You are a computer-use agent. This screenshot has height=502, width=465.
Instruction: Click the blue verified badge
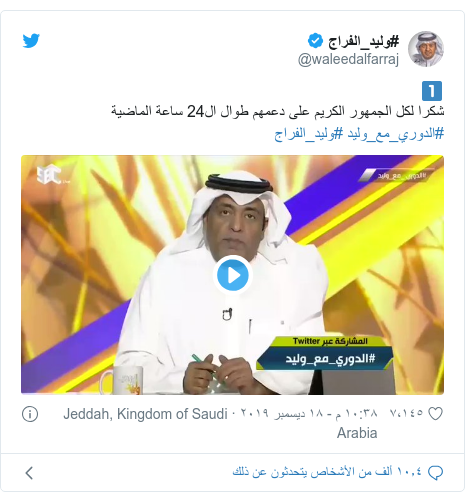pyautogui.click(x=315, y=41)
